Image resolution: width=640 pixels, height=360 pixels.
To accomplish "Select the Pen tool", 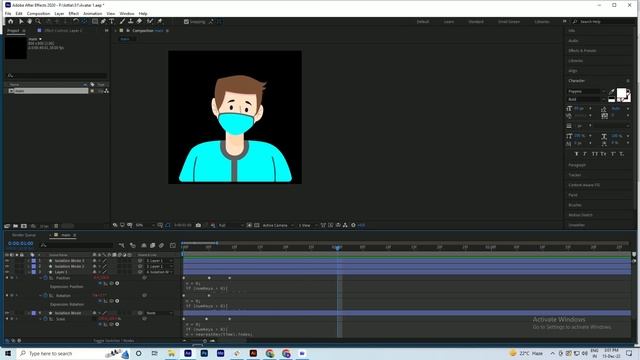I will (103, 22).
